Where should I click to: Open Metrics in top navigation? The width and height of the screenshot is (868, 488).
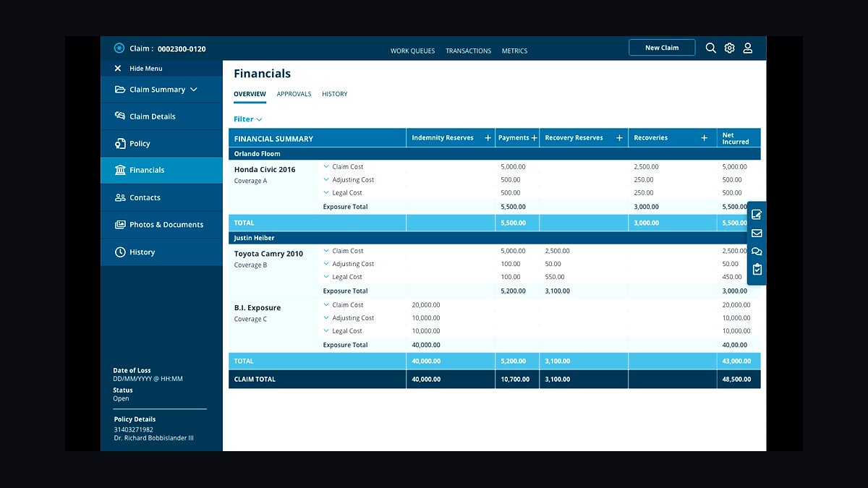point(514,51)
